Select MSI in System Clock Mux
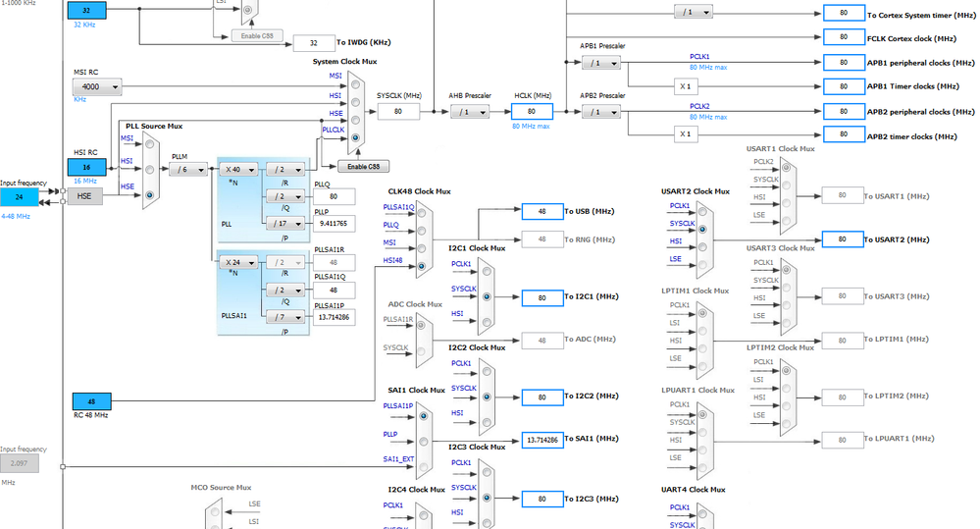The height and width of the screenshot is (529, 980). (x=355, y=84)
